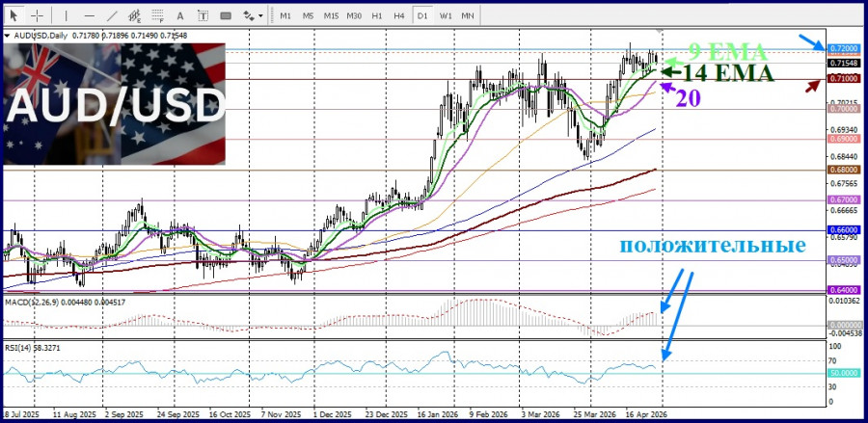Viewport: 868px width, 423px height.
Task: Toggle the H4 timeframe button
Action: pos(398,15)
